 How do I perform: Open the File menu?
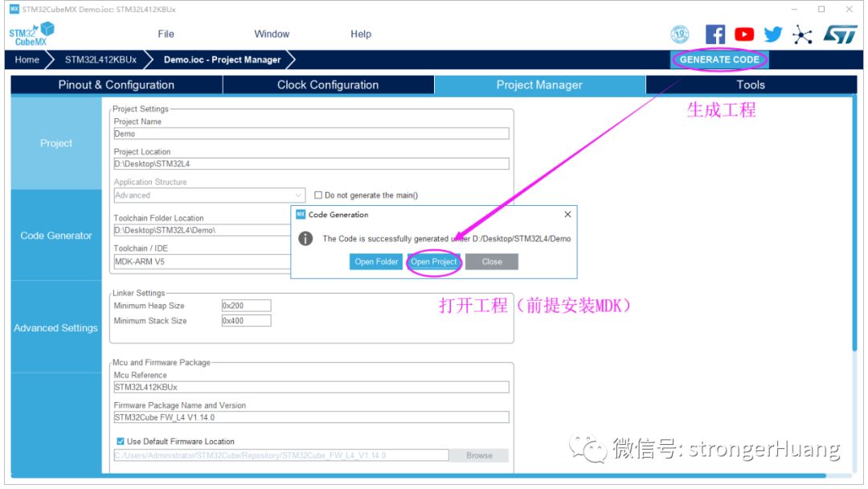[x=166, y=34]
